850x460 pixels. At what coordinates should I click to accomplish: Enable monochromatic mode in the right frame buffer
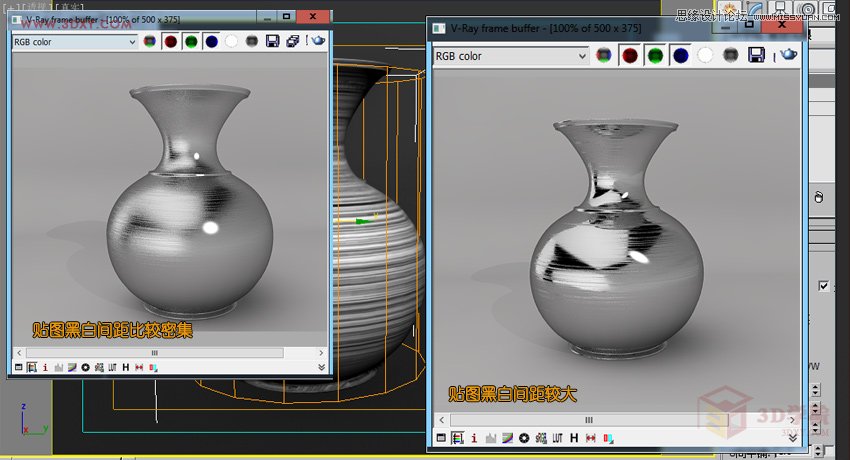point(730,55)
